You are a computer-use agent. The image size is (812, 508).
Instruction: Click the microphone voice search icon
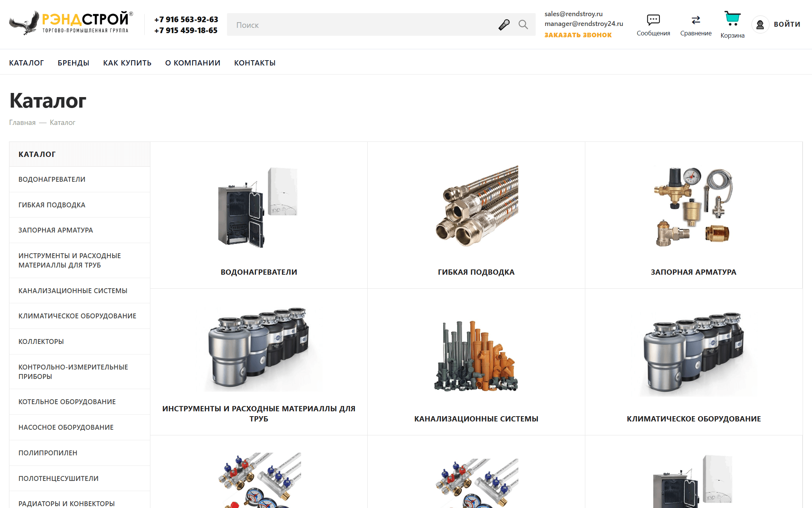coord(504,25)
